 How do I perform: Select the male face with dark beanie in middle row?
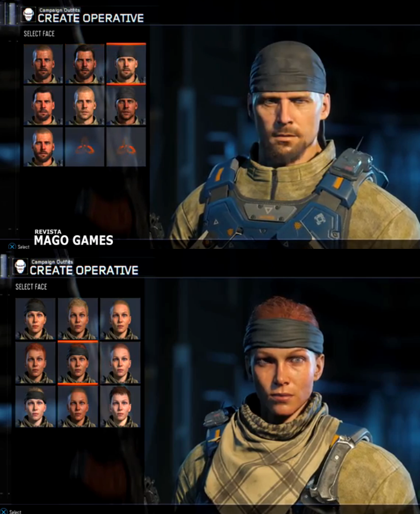pyautogui.click(x=126, y=105)
